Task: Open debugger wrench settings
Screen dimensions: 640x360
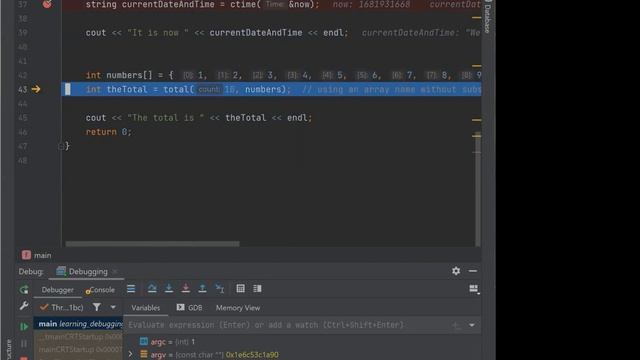Action: (x=24, y=306)
